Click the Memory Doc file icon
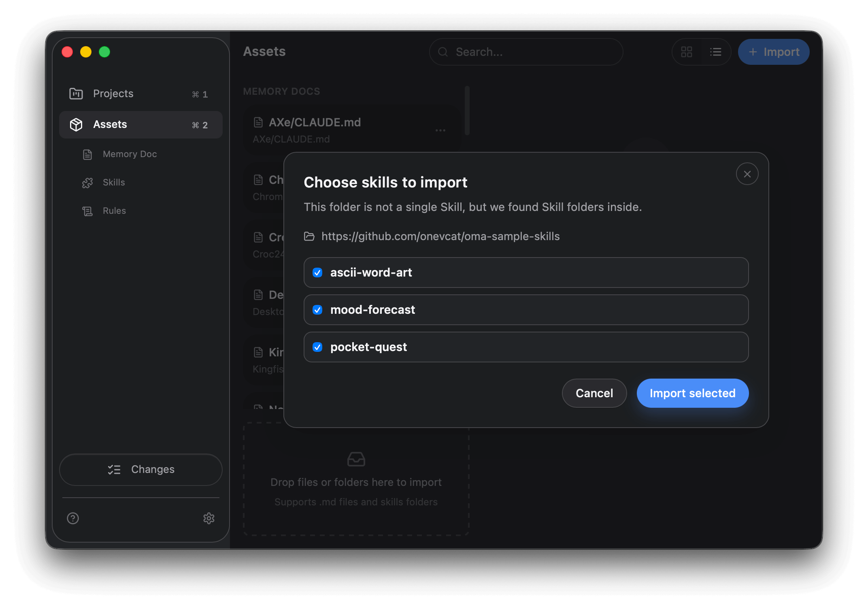Viewport: 868px width, 609px height. 87,154
